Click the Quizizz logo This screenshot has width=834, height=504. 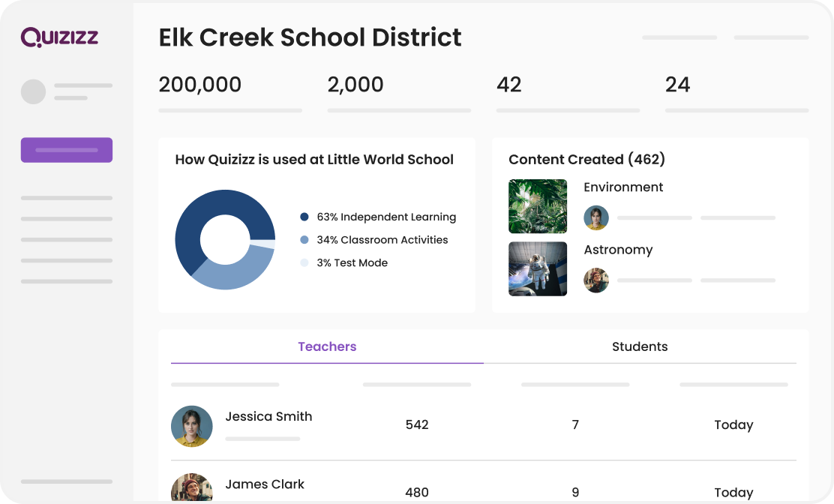(59, 37)
